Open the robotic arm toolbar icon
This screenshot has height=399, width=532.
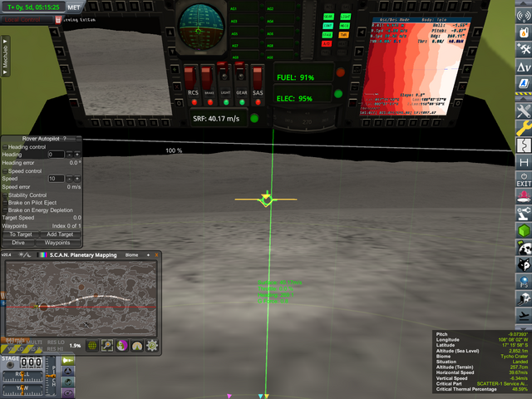tap(524, 214)
